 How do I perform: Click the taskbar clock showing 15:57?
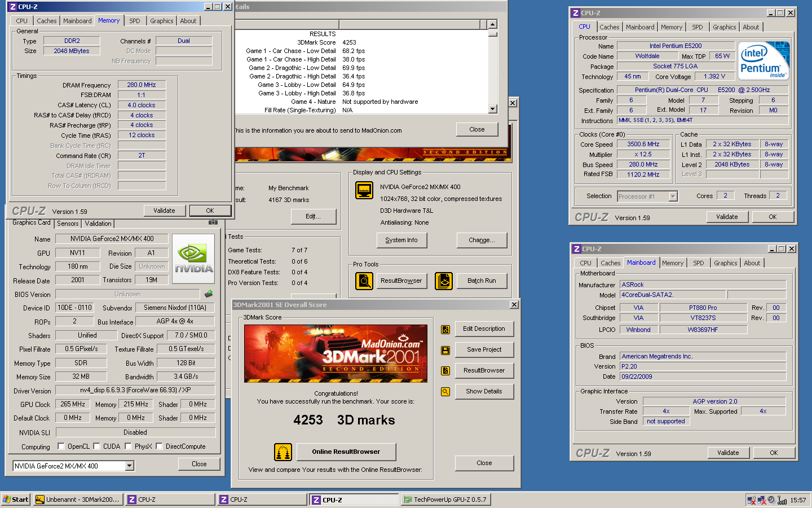click(798, 500)
